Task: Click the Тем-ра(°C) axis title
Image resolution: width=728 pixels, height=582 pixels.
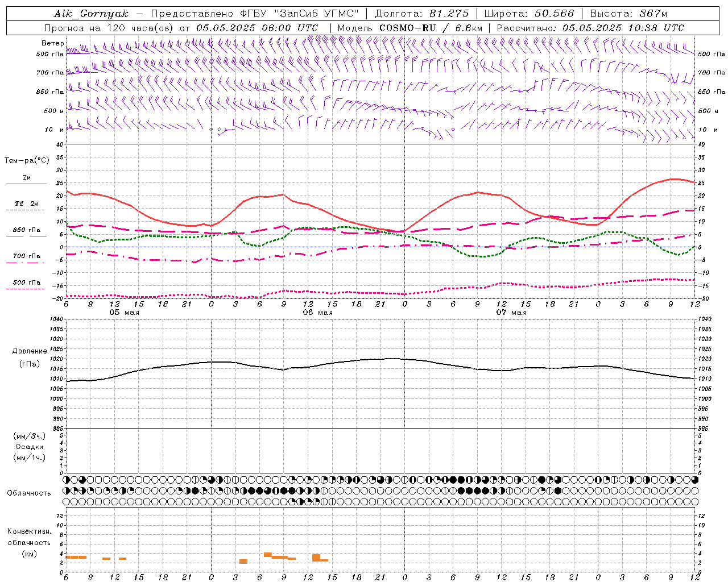Action: pos(27,161)
